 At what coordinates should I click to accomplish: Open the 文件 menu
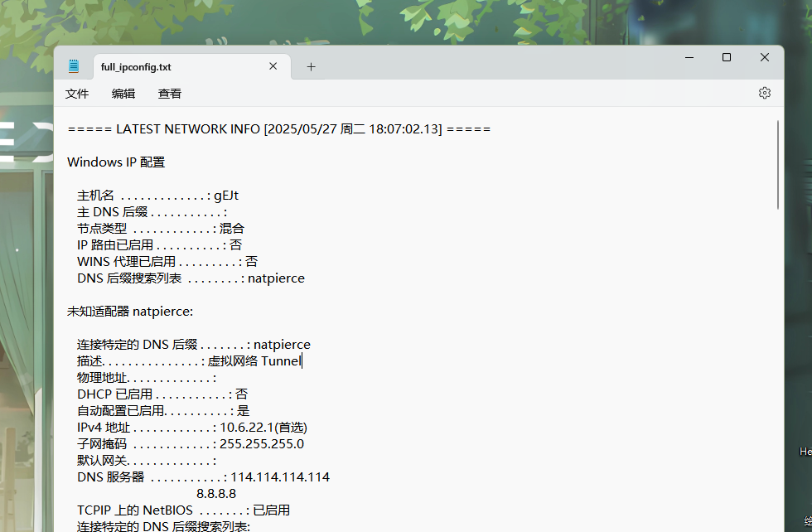pyautogui.click(x=77, y=94)
